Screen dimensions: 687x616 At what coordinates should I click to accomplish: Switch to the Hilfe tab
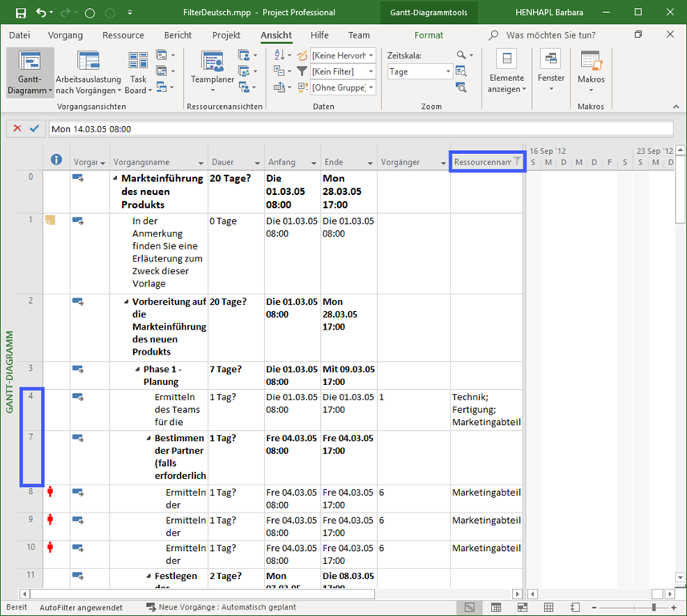319,35
